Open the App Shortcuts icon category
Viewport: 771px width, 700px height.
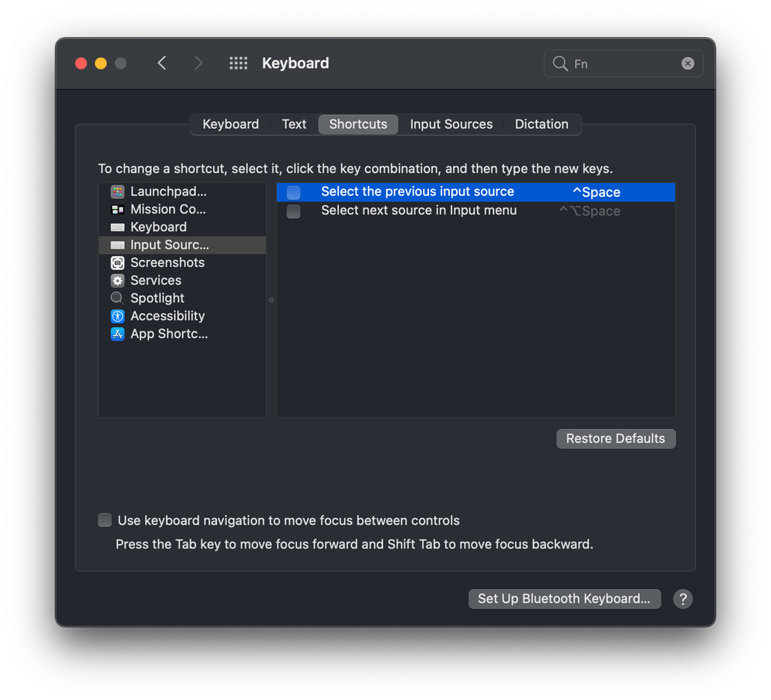click(x=117, y=333)
